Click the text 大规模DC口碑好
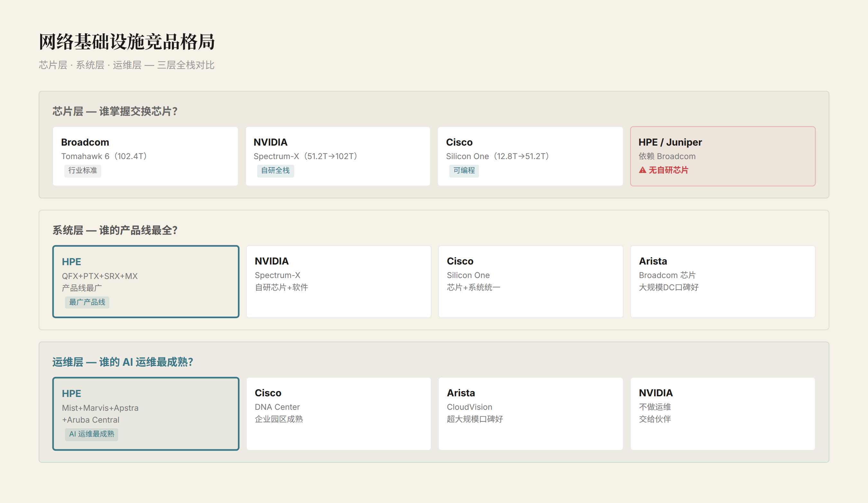This screenshot has width=868, height=503. [x=669, y=287]
